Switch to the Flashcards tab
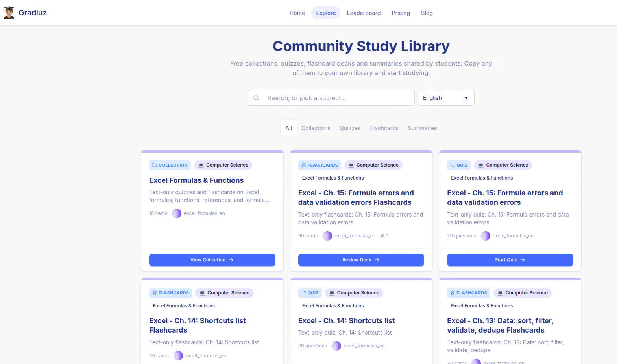Viewport: 617px width, 364px height. tap(384, 128)
